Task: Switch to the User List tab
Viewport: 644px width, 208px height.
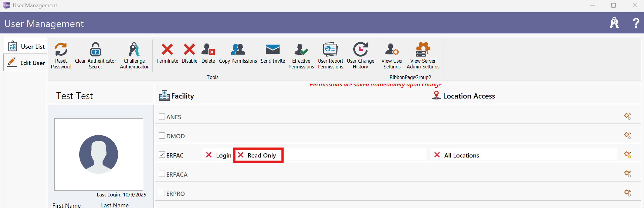Action: 26,47
